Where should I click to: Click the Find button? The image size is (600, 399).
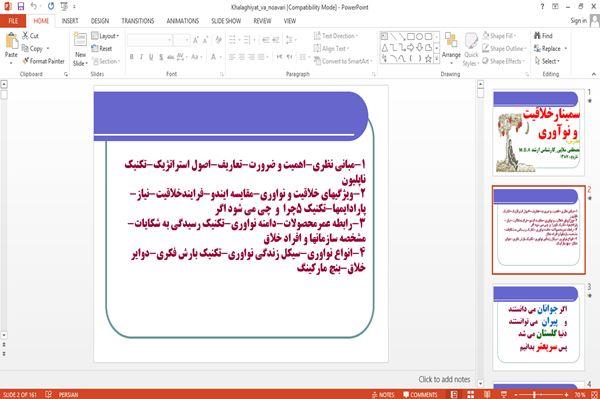[x=543, y=36]
